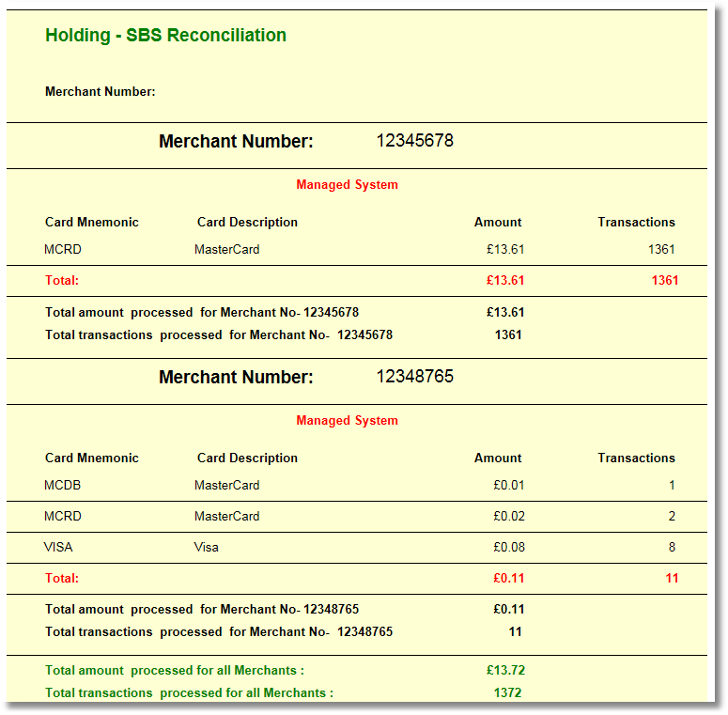728x715 pixels.
Task: Select merchant number value 12348765 in heading
Action: click(x=414, y=377)
